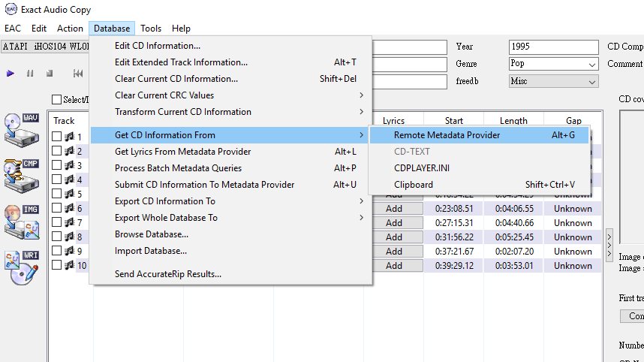The height and width of the screenshot is (362, 644).
Task: Choose Remote Metadata Provider
Action: pos(479,135)
